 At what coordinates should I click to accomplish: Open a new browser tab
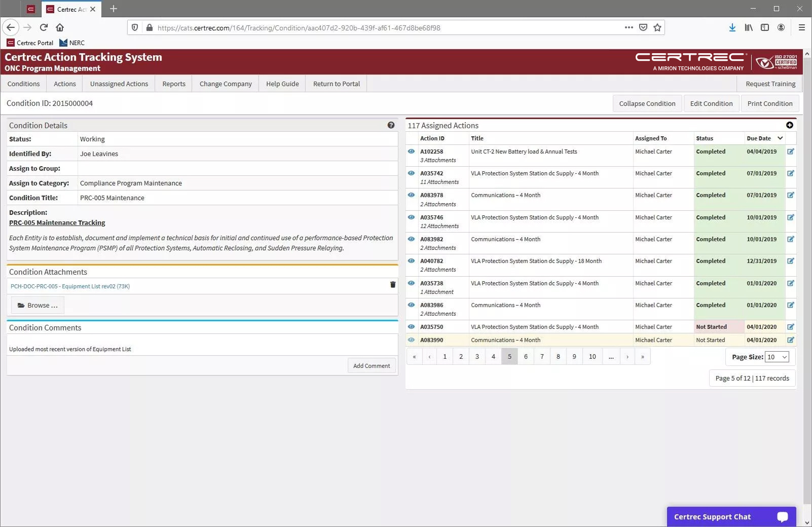[x=114, y=9]
